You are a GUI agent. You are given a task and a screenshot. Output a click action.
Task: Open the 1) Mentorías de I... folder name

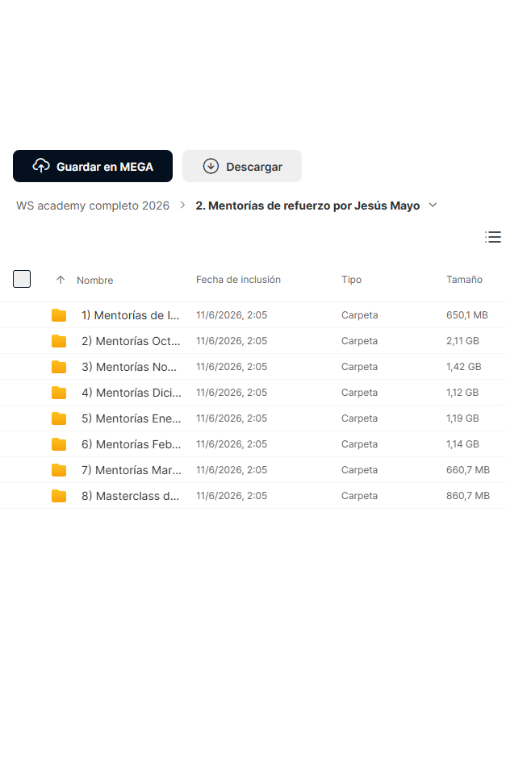pyautogui.click(x=130, y=315)
